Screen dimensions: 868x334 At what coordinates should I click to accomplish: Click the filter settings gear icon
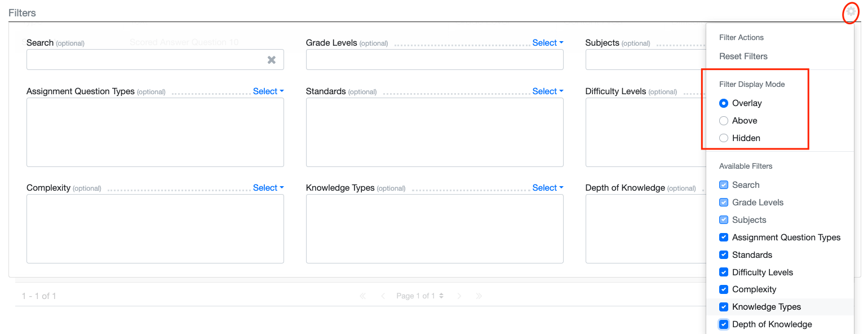pos(851,12)
